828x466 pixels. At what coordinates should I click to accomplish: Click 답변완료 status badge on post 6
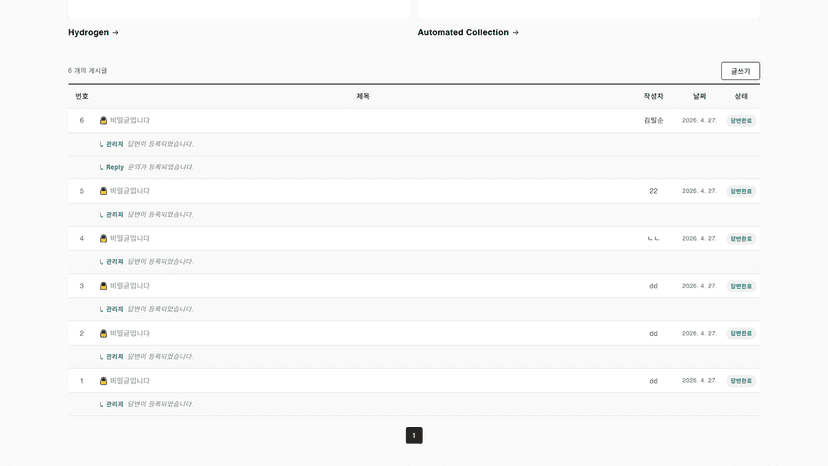(x=741, y=120)
